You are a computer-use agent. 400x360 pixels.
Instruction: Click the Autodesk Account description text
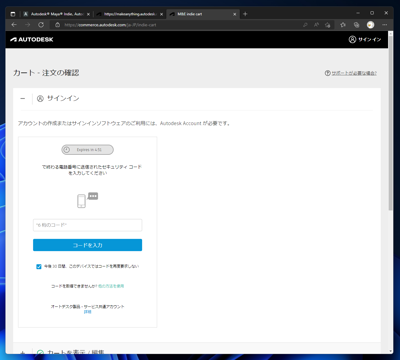(124, 123)
